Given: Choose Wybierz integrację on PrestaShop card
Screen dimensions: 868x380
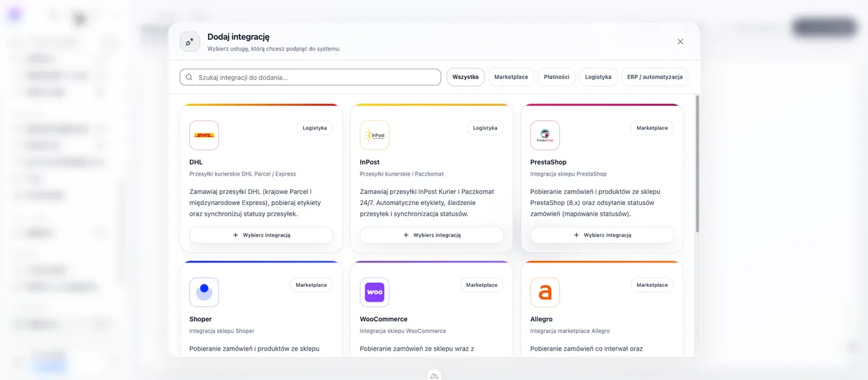Looking at the screenshot, I should coord(602,235).
